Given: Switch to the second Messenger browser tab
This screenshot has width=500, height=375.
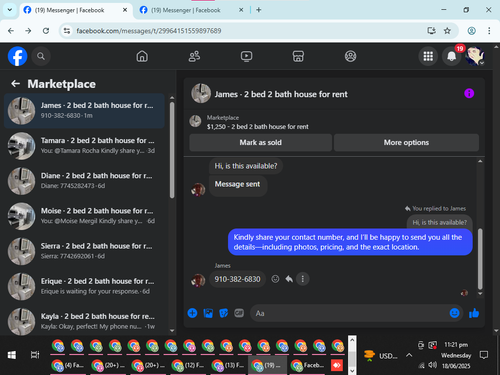Looking at the screenshot, I should click(190, 10).
